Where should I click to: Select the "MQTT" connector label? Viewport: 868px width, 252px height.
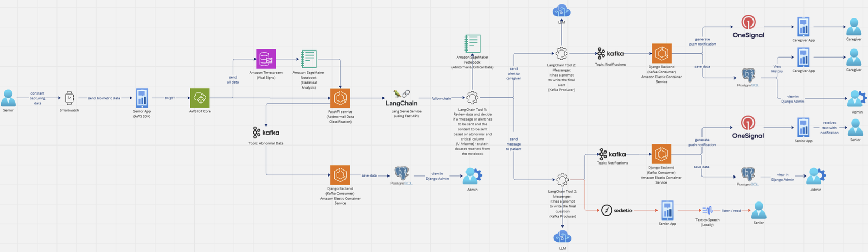[170, 98]
